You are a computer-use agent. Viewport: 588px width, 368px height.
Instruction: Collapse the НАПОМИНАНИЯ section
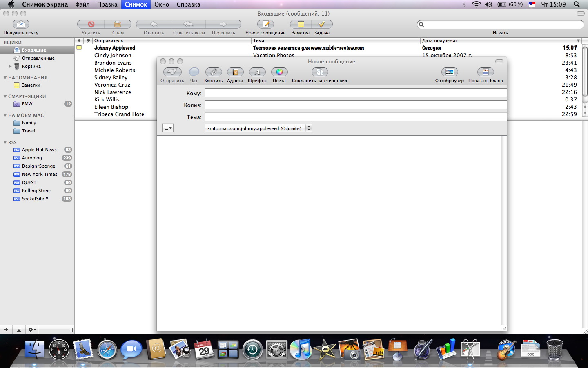pyautogui.click(x=5, y=77)
